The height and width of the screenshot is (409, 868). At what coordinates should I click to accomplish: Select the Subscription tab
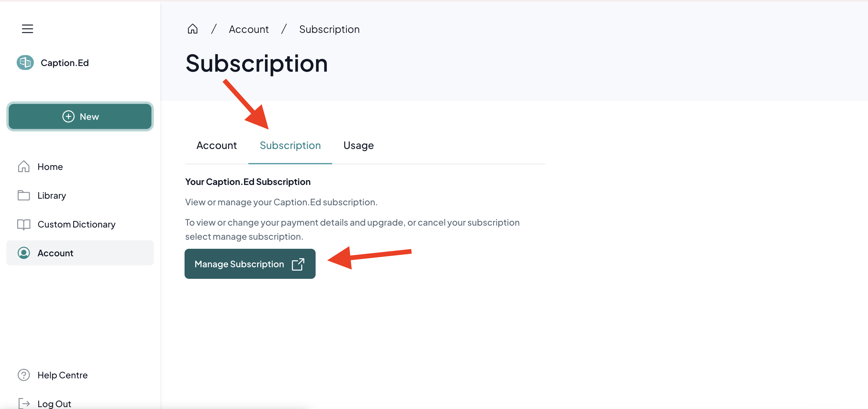(x=290, y=145)
